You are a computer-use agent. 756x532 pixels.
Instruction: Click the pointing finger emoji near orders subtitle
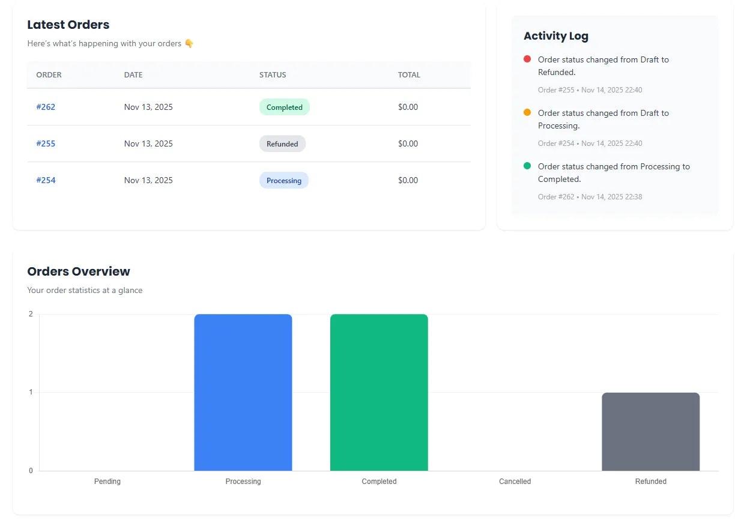click(189, 43)
